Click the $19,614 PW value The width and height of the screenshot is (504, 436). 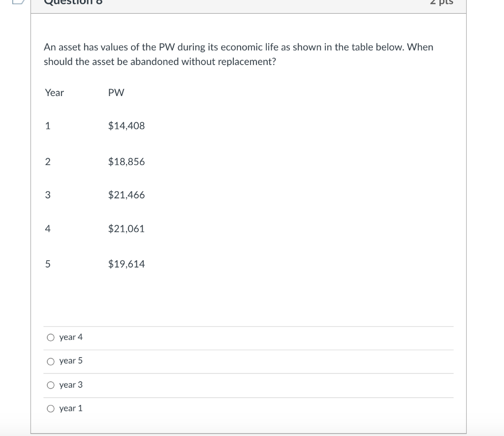click(x=126, y=264)
